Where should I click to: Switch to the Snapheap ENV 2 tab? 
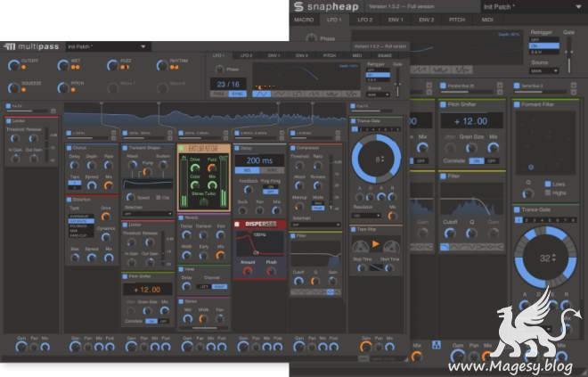point(427,20)
